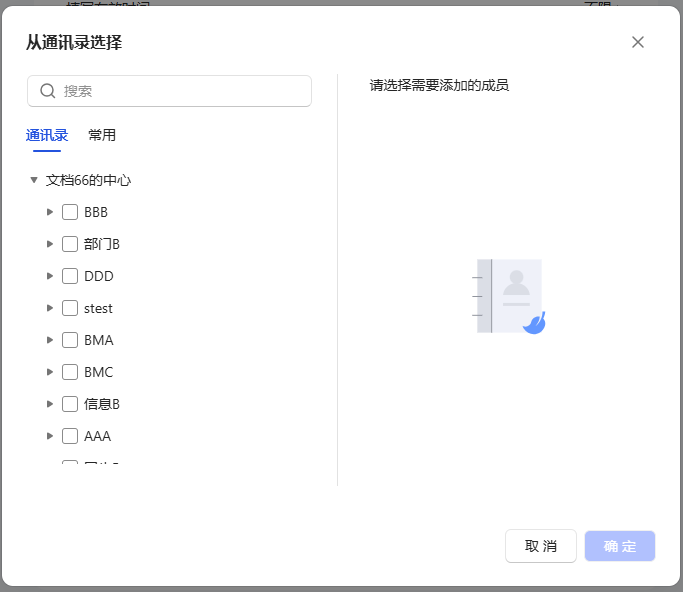Tick the BMA checkbox
This screenshot has height=592, width=683.
point(70,340)
